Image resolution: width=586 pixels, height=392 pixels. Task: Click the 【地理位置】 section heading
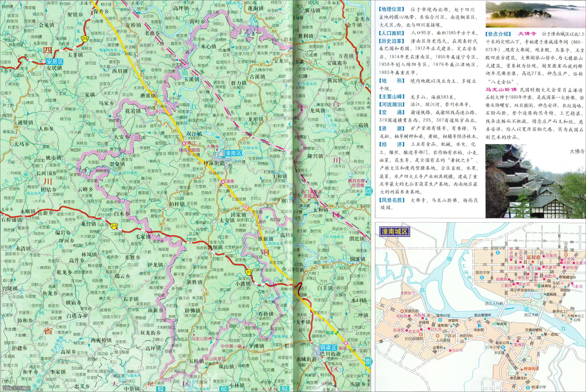tap(392, 9)
